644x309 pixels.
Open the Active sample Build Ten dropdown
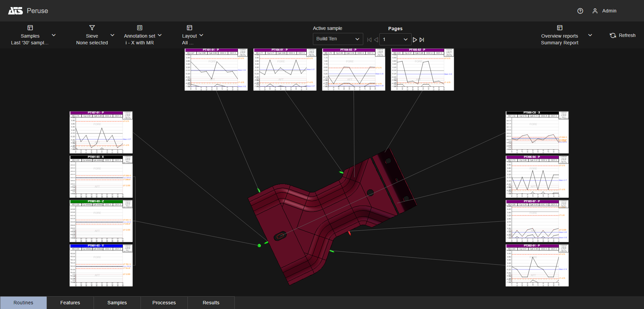338,39
